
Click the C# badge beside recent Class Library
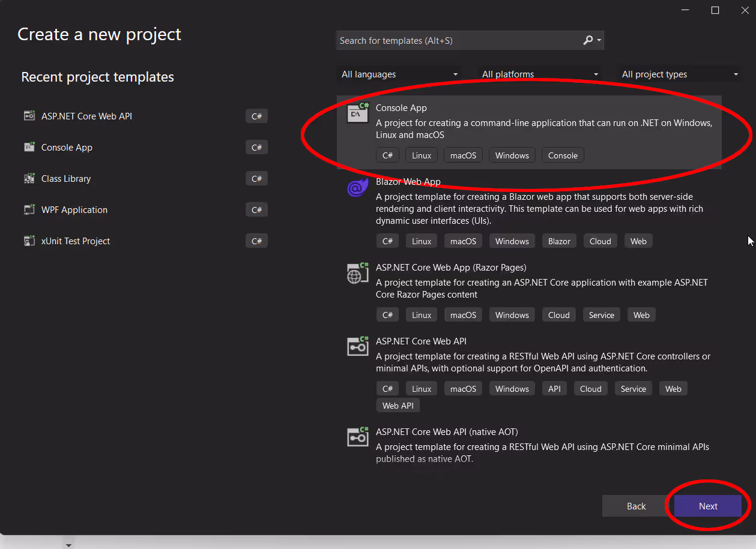pos(256,178)
